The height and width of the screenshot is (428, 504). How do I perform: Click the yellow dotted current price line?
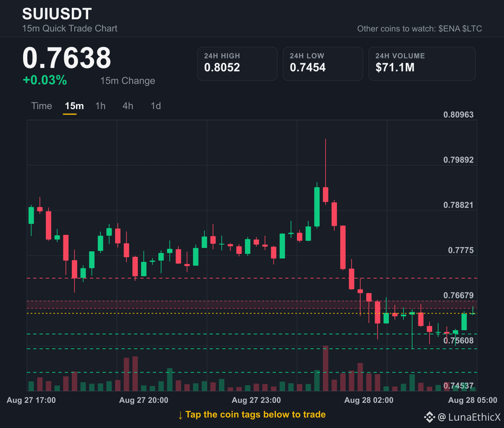click(252, 313)
